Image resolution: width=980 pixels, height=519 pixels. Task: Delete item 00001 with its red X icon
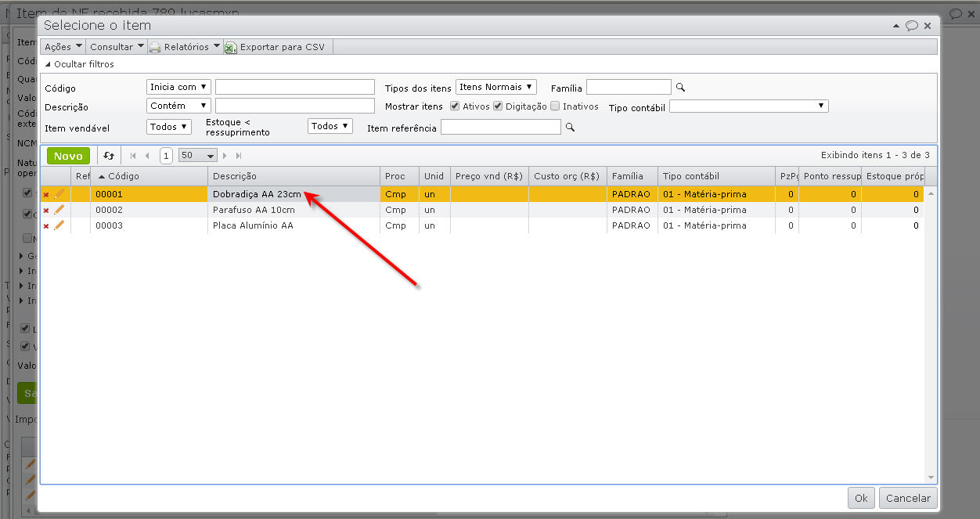click(x=45, y=195)
